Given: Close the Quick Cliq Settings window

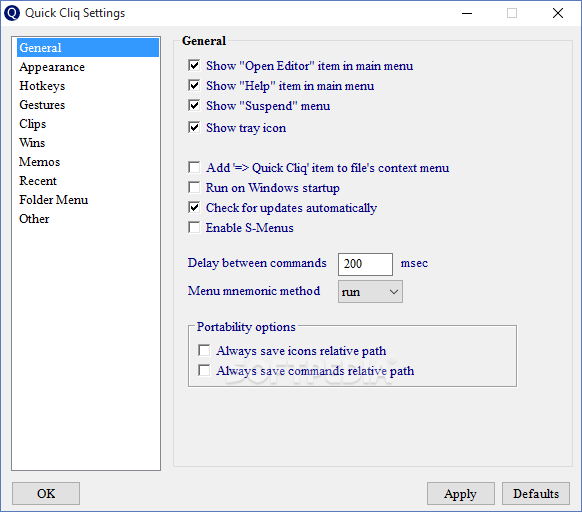Looking at the screenshot, I should pyautogui.click(x=558, y=13).
